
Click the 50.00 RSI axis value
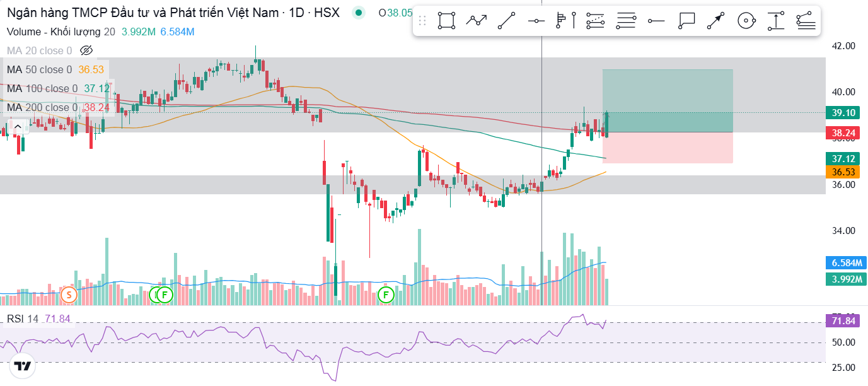point(843,342)
